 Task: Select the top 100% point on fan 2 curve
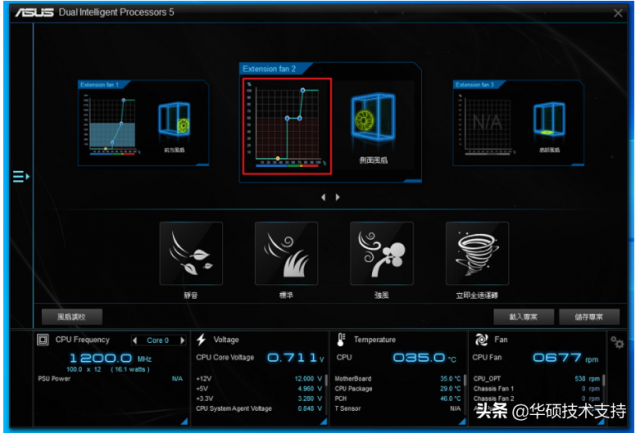click(x=303, y=90)
